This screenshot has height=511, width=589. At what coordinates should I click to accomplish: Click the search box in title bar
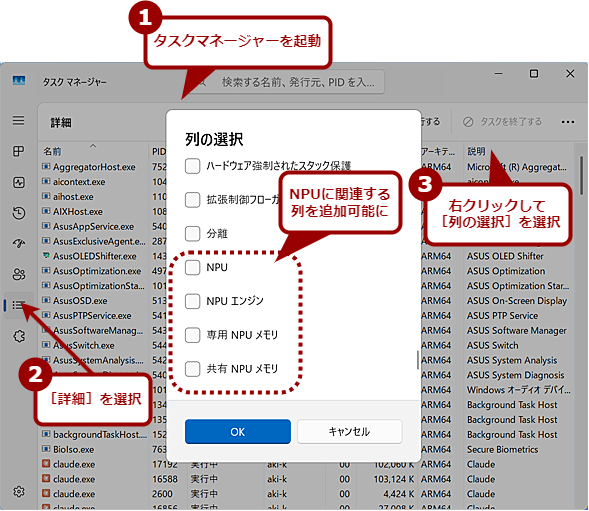coord(289,82)
